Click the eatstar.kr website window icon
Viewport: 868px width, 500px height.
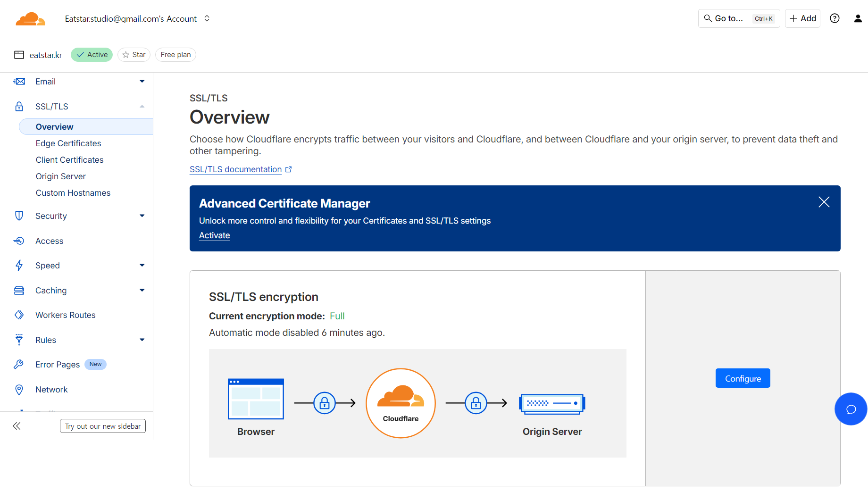pyautogui.click(x=19, y=55)
